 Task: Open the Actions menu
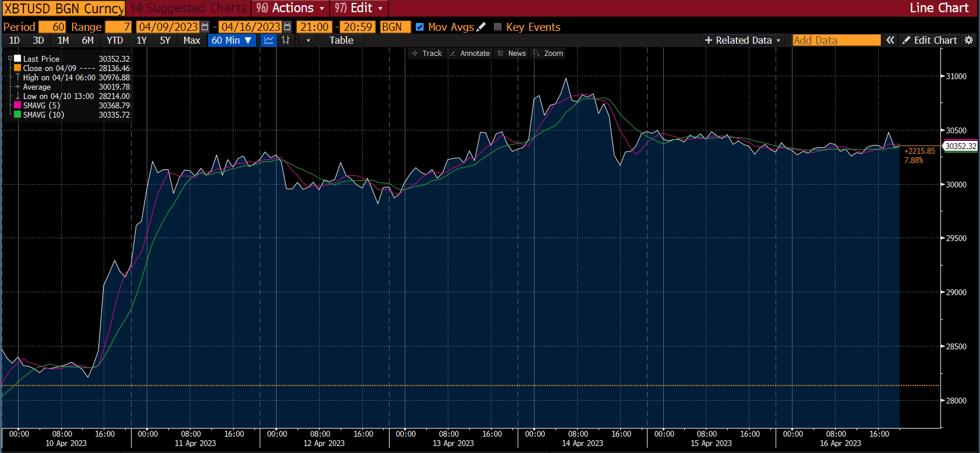(x=291, y=8)
